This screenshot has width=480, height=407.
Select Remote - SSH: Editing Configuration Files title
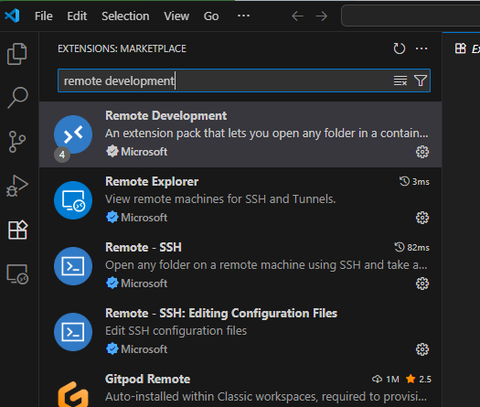(x=221, y=313)
